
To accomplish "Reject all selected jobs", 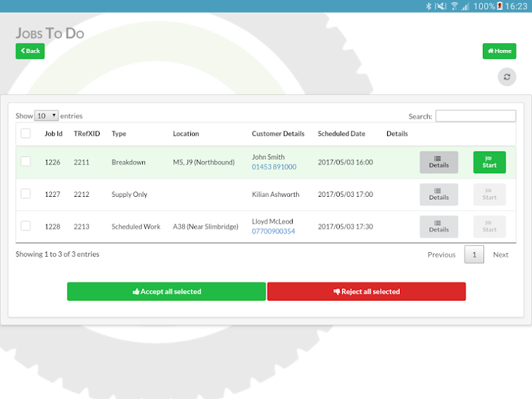I will [x=366, y=291].
